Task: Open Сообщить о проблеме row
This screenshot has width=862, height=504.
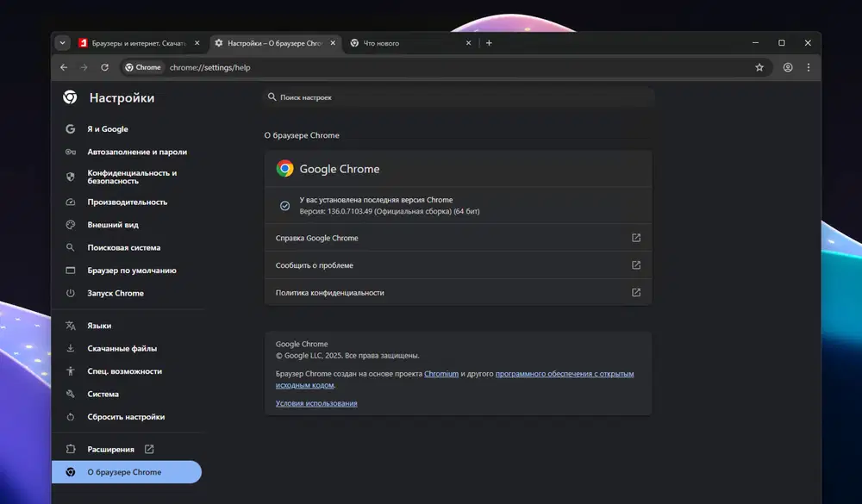Action: (x=458, y=264)
